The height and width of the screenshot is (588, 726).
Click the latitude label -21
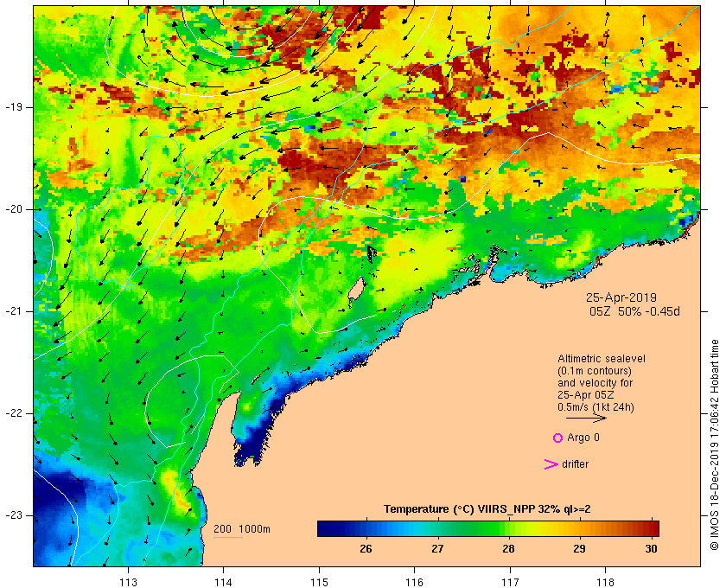pyautogui.click(x=13, y=311)
